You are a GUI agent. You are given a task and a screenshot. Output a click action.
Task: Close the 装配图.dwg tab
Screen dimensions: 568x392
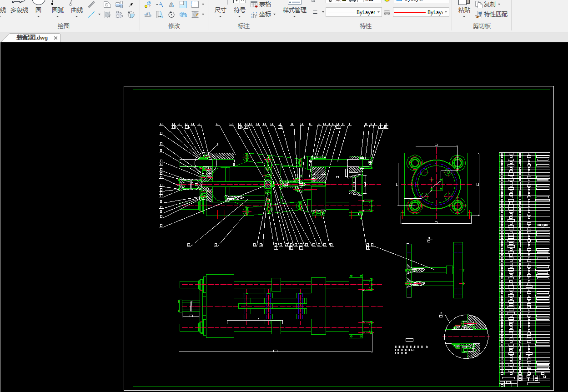(56, 38)
